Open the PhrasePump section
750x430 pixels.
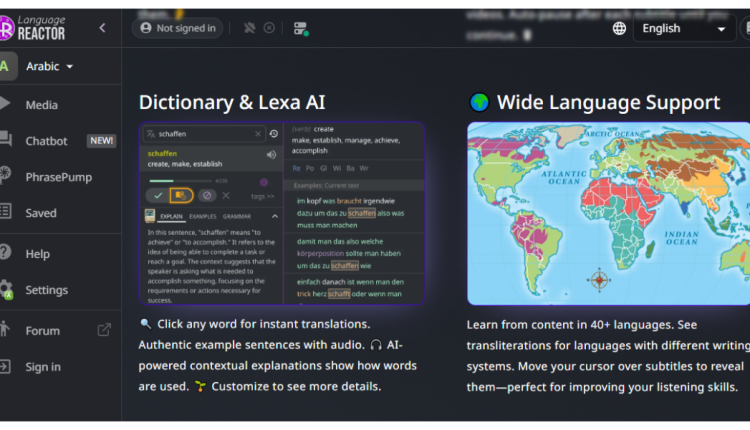tap(60, 177)
